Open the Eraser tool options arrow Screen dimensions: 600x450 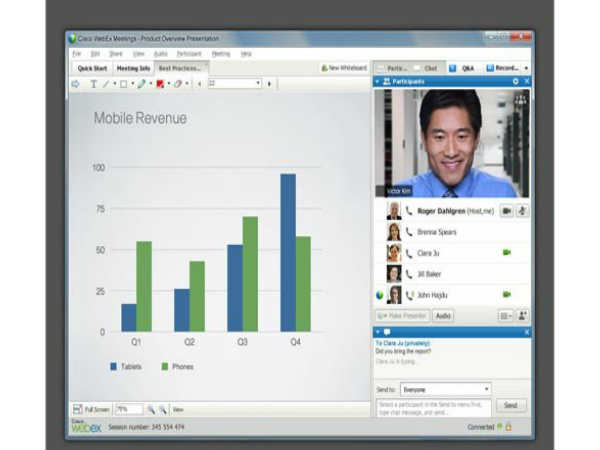point(187,83)
